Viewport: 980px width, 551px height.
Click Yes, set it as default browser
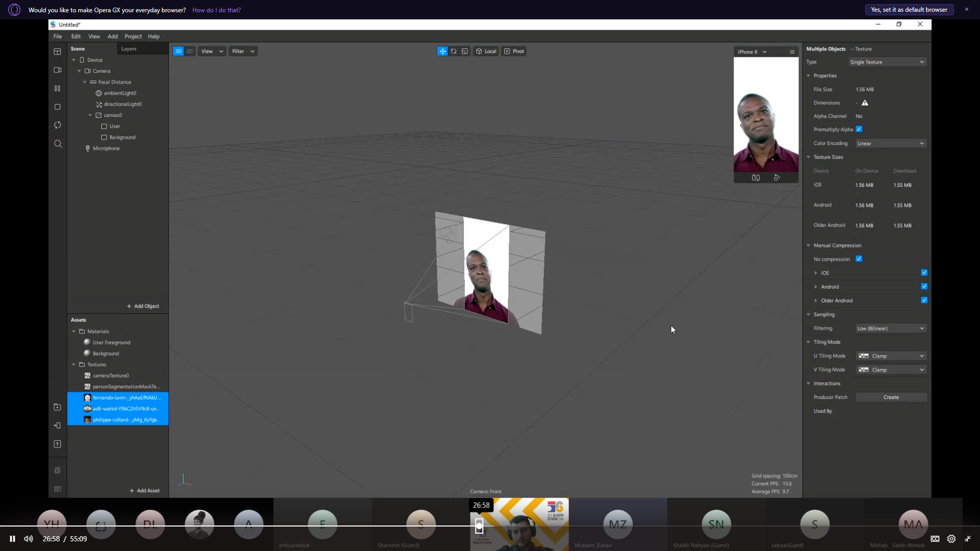click(909, 10)
